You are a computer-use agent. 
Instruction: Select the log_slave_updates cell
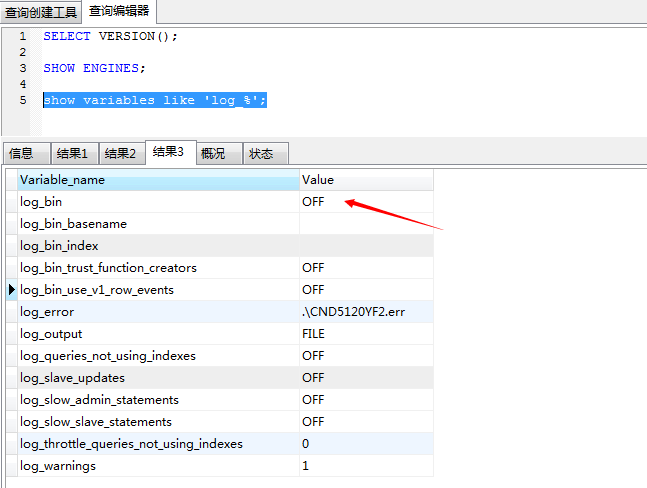[158, 378]
